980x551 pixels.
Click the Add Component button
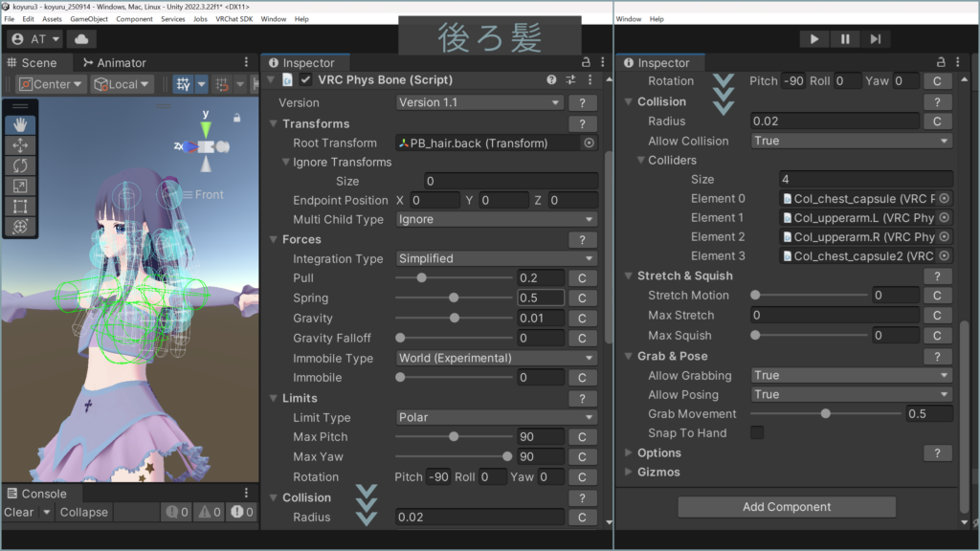(787, 507)
